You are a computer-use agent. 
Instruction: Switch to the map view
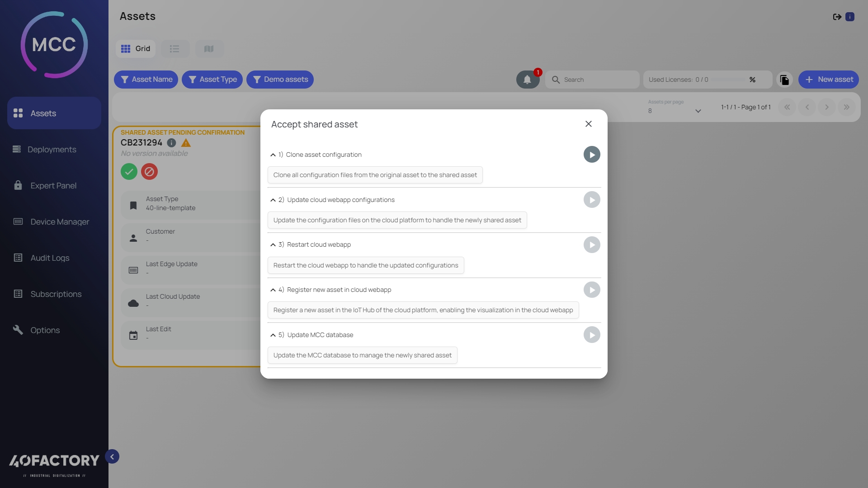[208, 49]
